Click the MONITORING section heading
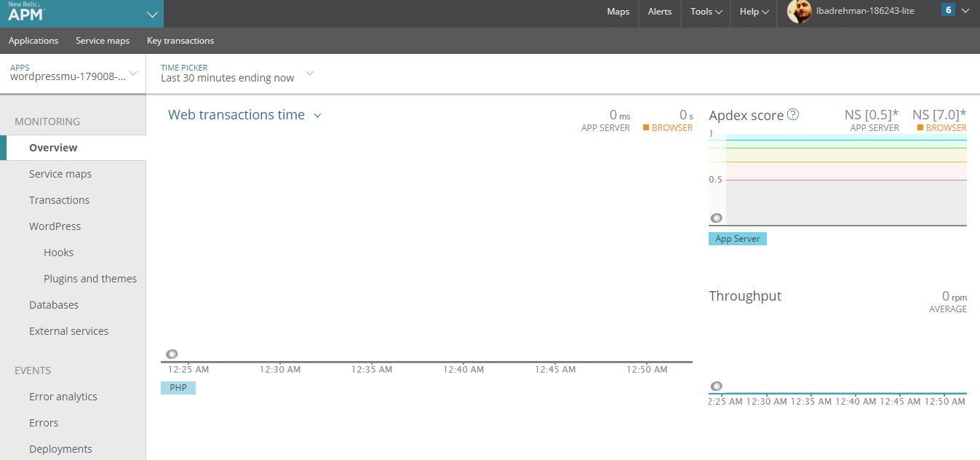This screenshot has height=460, width=980. pos(47,122)
